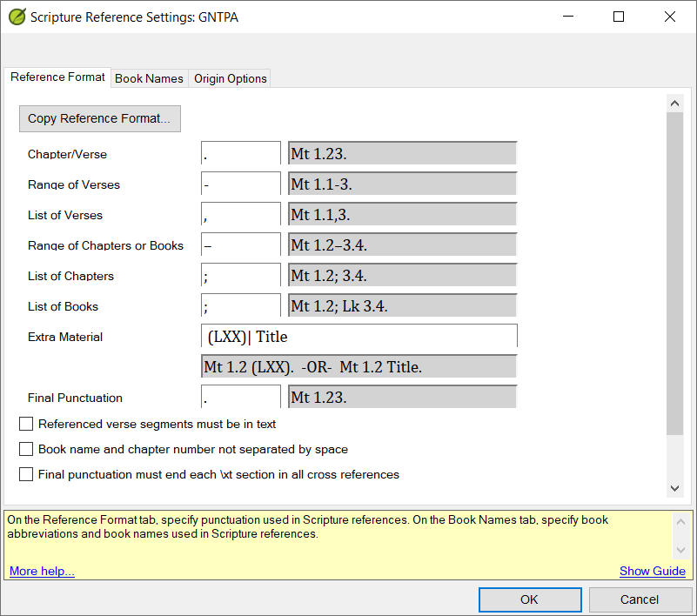Click the 'Mt 1.2; 3.4.' preview example

[403, 275]
